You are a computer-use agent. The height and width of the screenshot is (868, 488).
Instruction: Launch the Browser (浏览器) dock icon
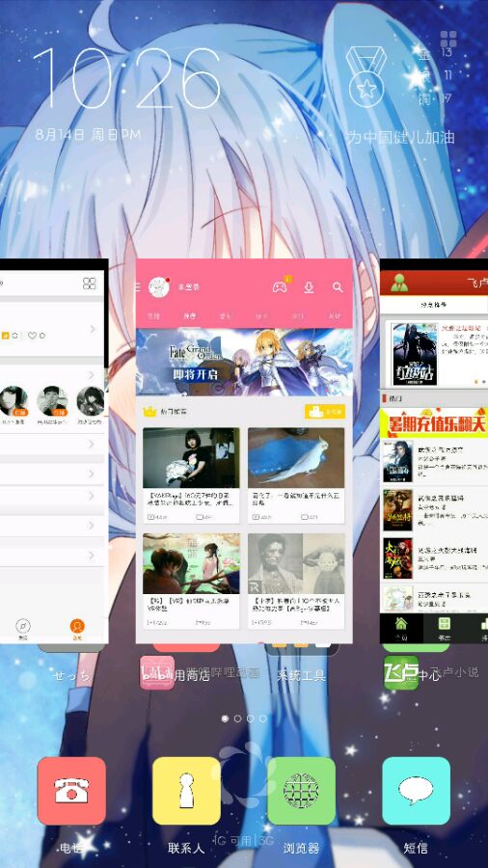pyautogui.click(x=301, y=791)
